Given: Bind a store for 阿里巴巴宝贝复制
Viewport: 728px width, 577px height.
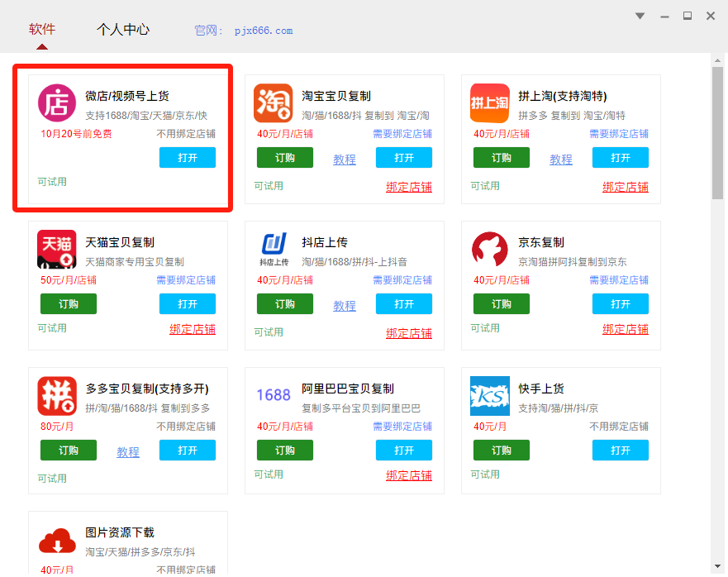Looking at the screenshot, I should coord(409,475).
